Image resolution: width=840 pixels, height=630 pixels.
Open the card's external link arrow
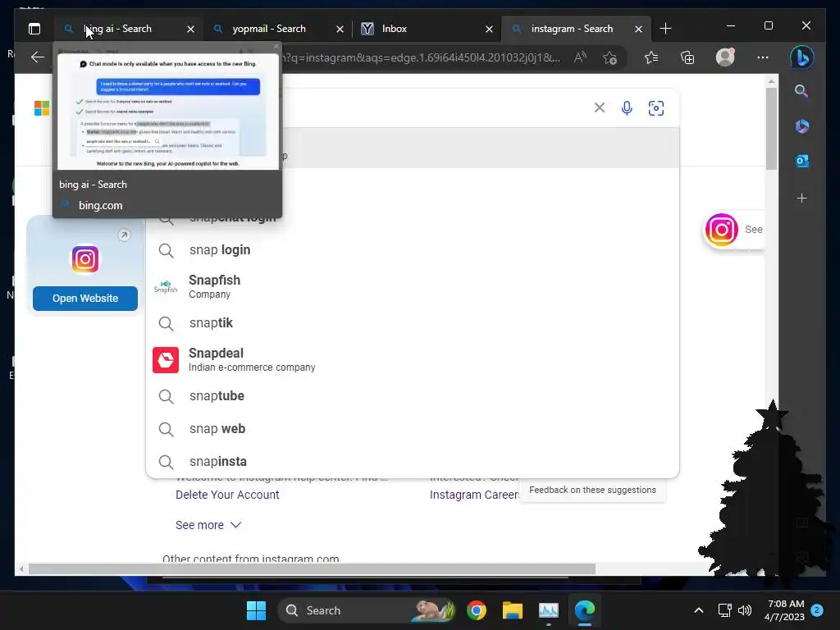(x=124, y=235)
